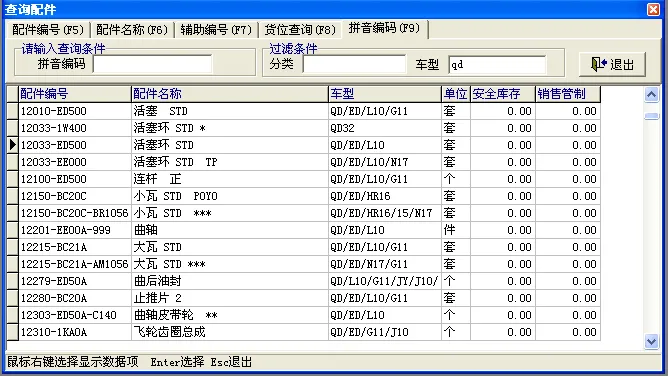Click vehicle model QD/ED/G11/J10
This screenshot has height=376, width=668.
click(x=369, y=333)
